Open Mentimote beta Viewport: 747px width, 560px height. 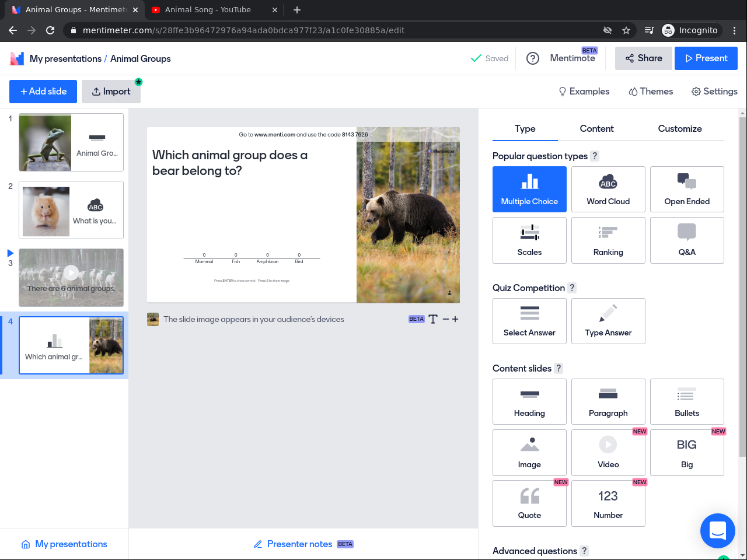point(573,58)
